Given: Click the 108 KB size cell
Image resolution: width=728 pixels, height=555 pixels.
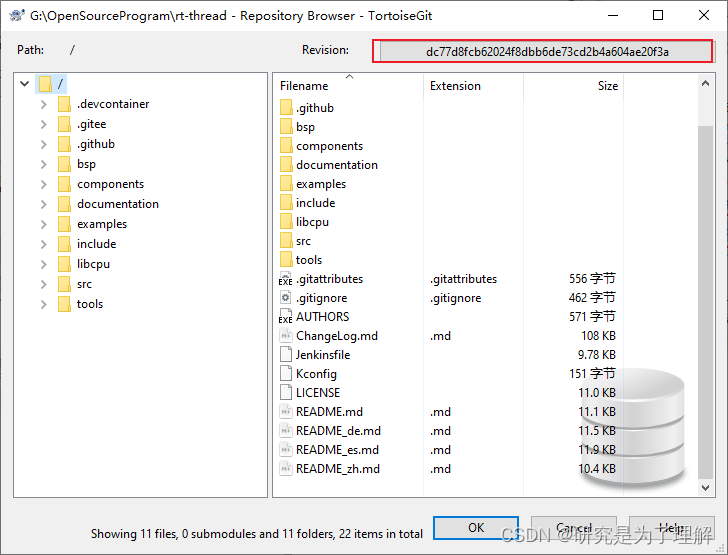Looking at the screenshot, I should (x=598, y=336).
